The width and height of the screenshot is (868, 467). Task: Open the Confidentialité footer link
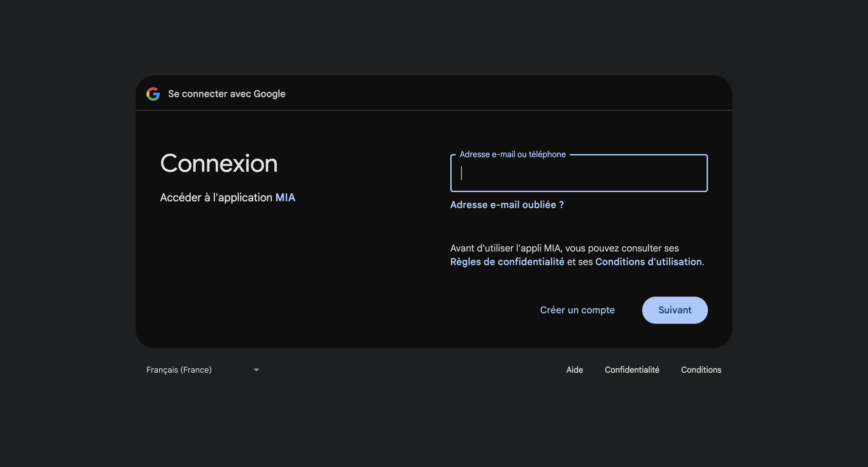[632, 370]
